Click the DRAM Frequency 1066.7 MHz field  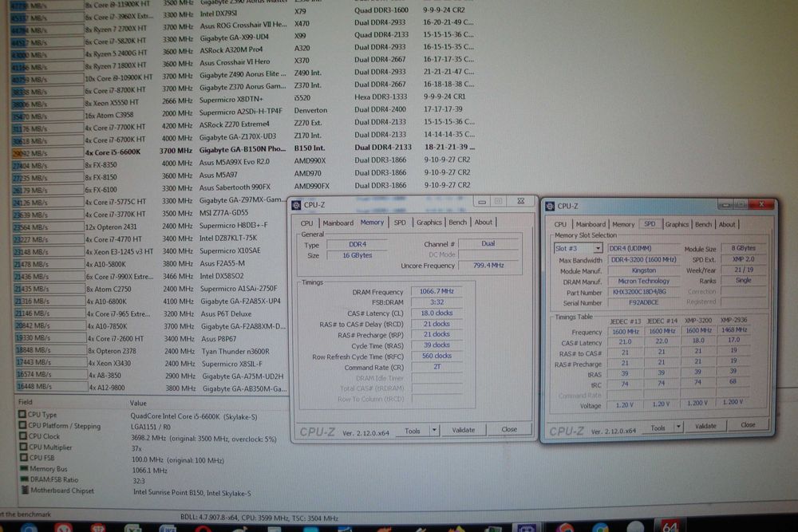click(437, 291)
